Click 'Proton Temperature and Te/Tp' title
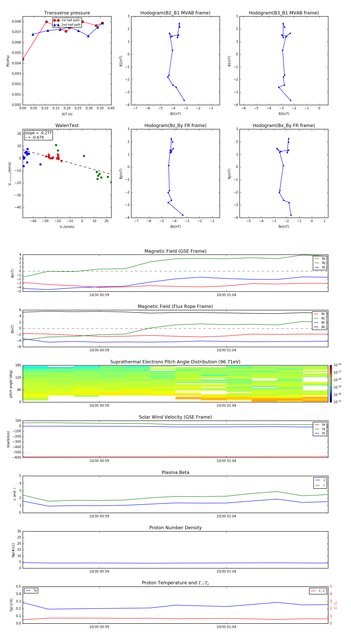Screen dimensions: 351x644 (175, 583)
